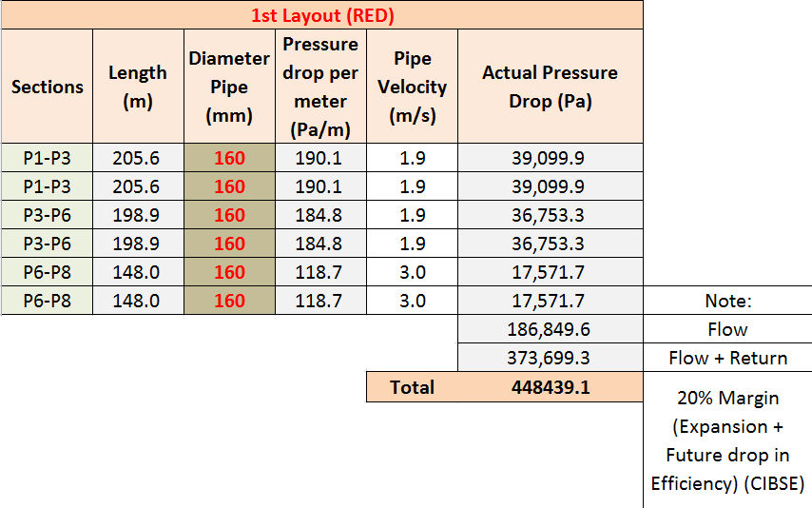Select the 'Actual Pressure Drop (Pa)' header
The image size is (812, 508).
coord(550,87)
